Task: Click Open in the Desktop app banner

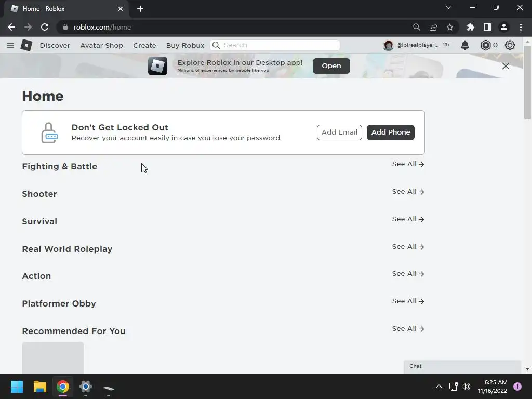Action: [x=331, y=66]
